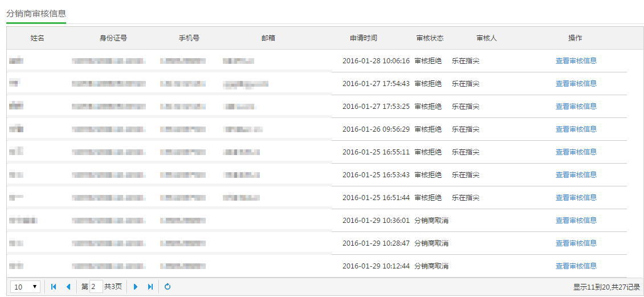Open 查看审核信息 for the 2016-01-29 10:36:01 cancellation

pyautogui.click(x=576, y=221)
